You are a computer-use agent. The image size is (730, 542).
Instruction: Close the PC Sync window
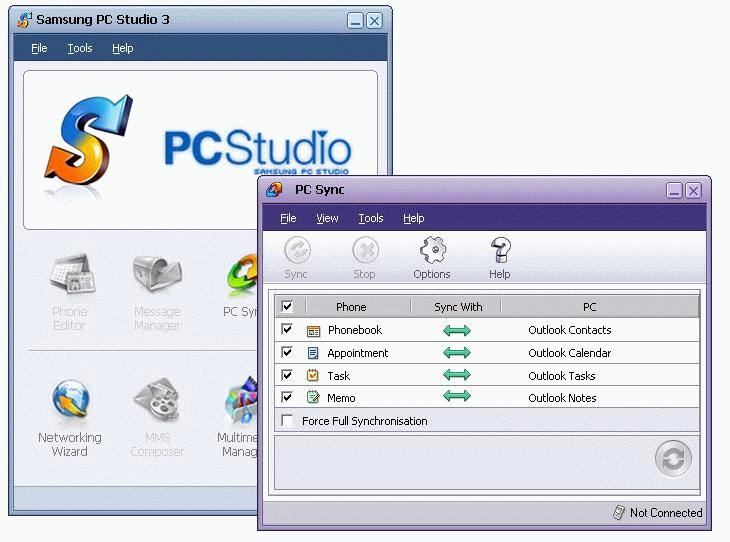[x=693, y=190]
